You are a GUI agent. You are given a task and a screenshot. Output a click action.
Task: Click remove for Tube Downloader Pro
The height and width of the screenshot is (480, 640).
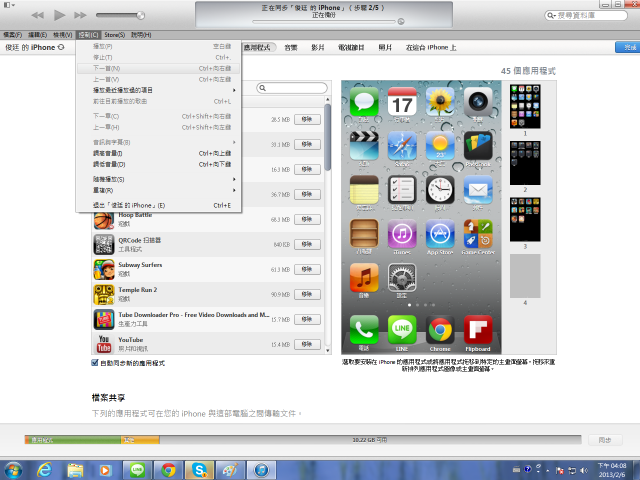(x=307, y=319)
